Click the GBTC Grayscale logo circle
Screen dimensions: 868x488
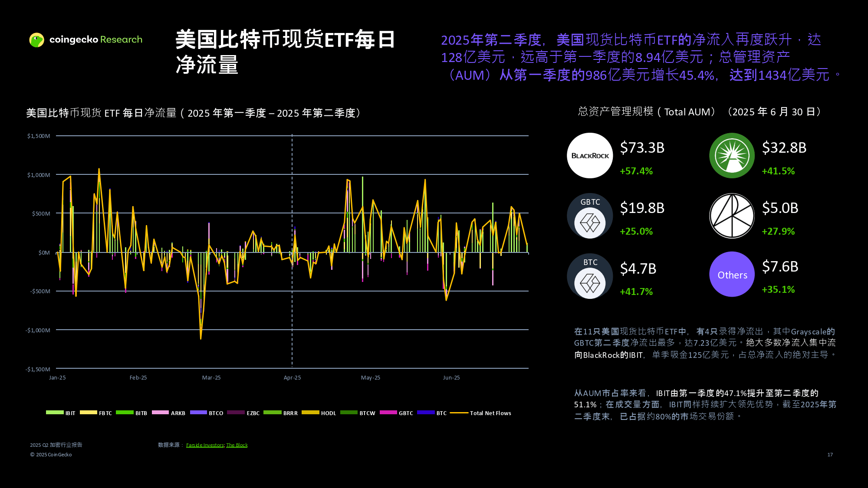tap(590, 216)
